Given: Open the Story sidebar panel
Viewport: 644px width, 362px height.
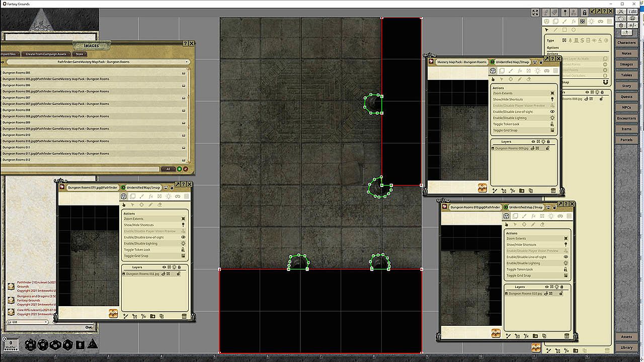Looking at the screenshot, I should 626,86.
